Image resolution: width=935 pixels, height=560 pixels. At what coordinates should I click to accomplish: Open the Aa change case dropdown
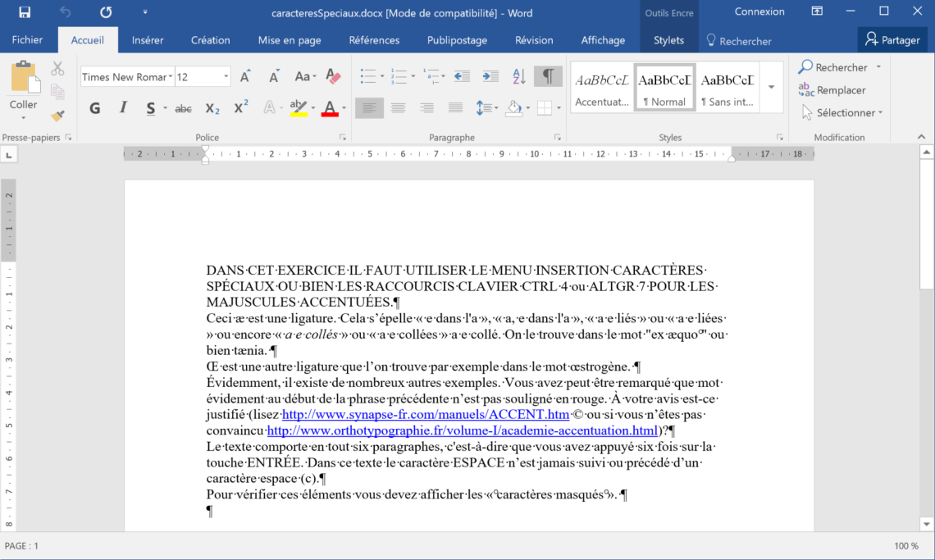click(305, 76)
